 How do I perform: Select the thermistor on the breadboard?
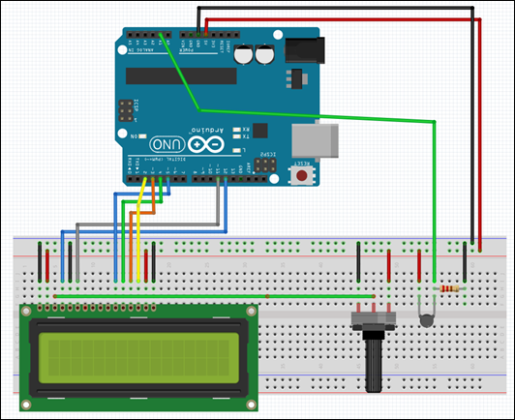427,320
